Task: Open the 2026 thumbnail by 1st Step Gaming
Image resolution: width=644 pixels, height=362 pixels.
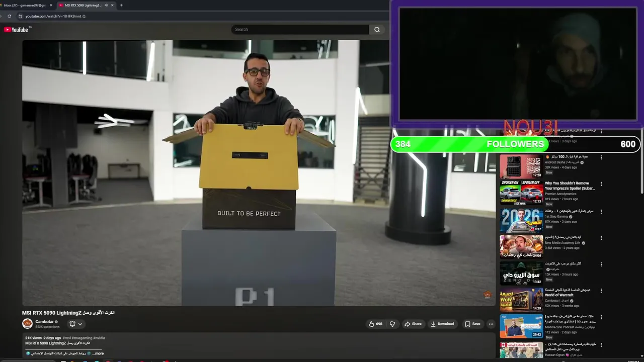Action: click(x=521, y=220)
